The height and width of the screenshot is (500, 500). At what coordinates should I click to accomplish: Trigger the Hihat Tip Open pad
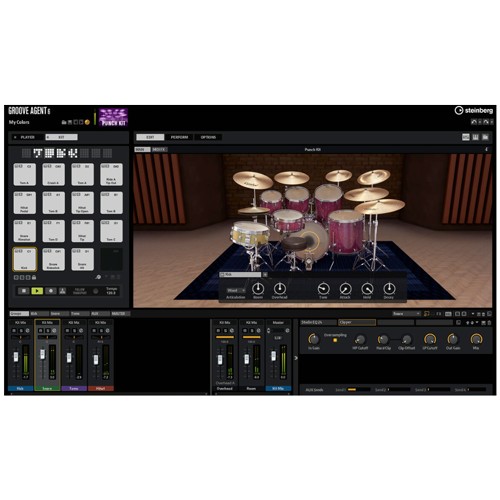[x=82, y=203]
